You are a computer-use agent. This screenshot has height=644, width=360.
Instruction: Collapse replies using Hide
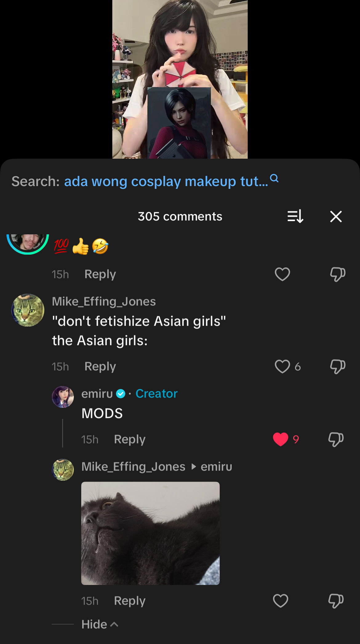coord(100,624)
